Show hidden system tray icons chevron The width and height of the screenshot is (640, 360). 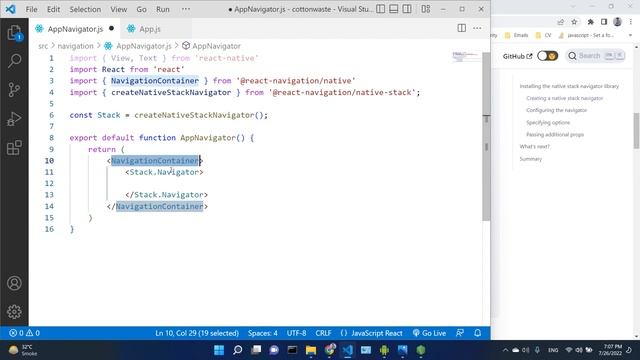click(x=505, y=350)
